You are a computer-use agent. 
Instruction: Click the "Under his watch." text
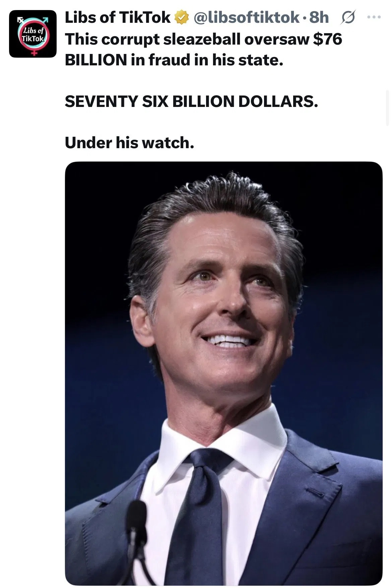[129, 142]
